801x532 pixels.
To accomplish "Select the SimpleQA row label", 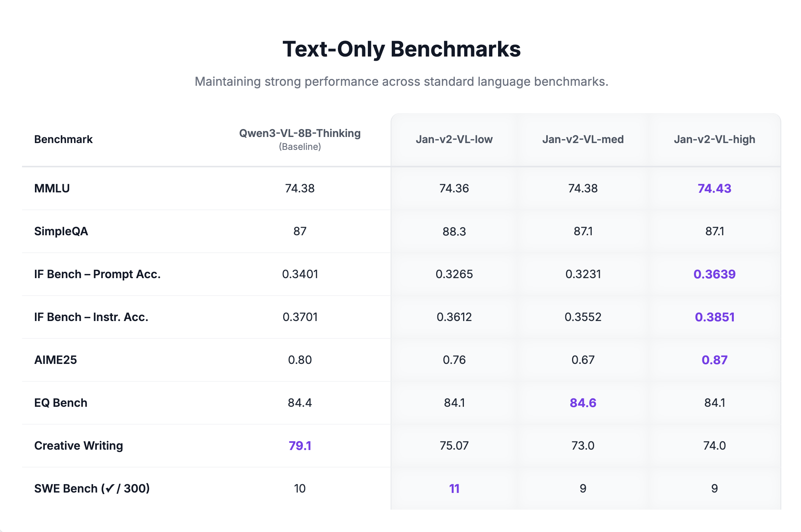I will (61, 231).
